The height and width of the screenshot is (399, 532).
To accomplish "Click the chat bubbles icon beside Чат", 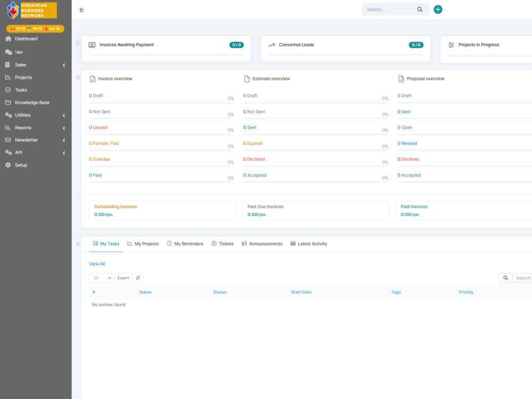I will pyautogui.click(x=9, y=52).
